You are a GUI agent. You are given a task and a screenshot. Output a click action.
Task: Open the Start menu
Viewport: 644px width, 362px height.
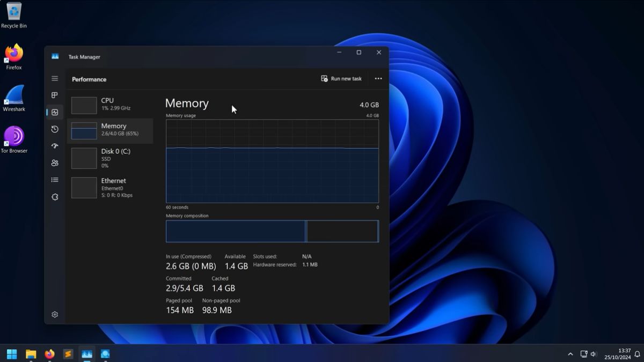pos(11,354)
